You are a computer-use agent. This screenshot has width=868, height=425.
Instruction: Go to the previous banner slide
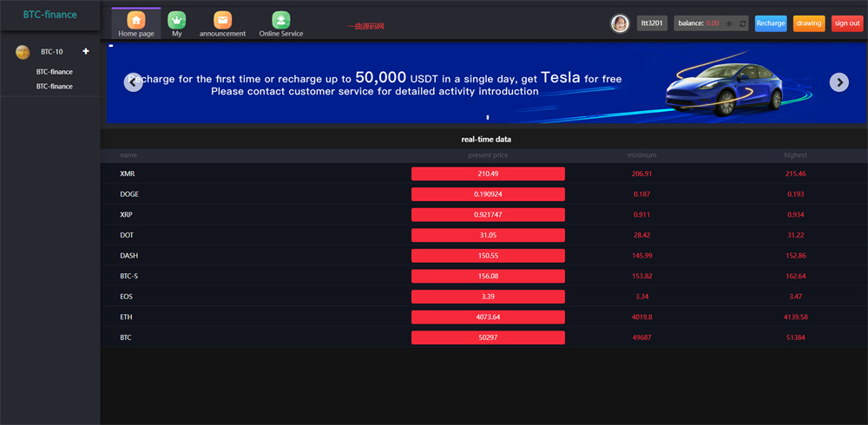(133, 82)
